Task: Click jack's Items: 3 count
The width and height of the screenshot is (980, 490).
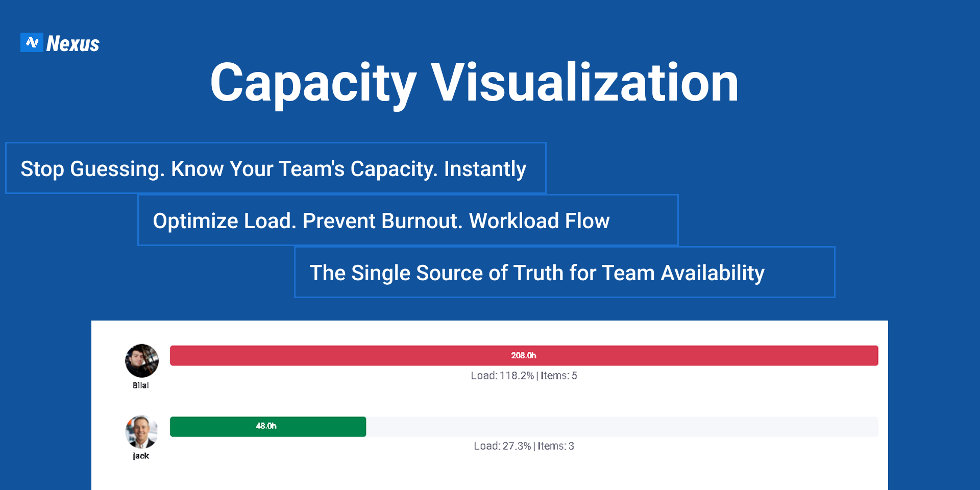Action: [x=556, y=446]
